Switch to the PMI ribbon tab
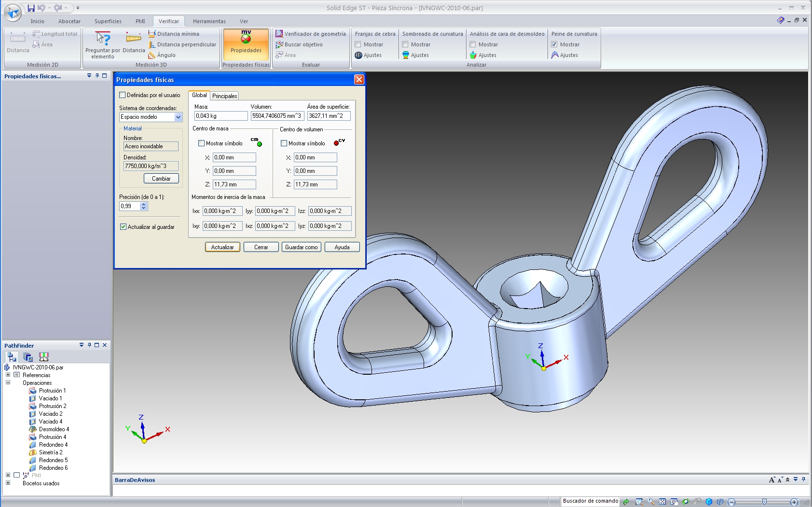 pyautogui.click(x=140, y=21)
